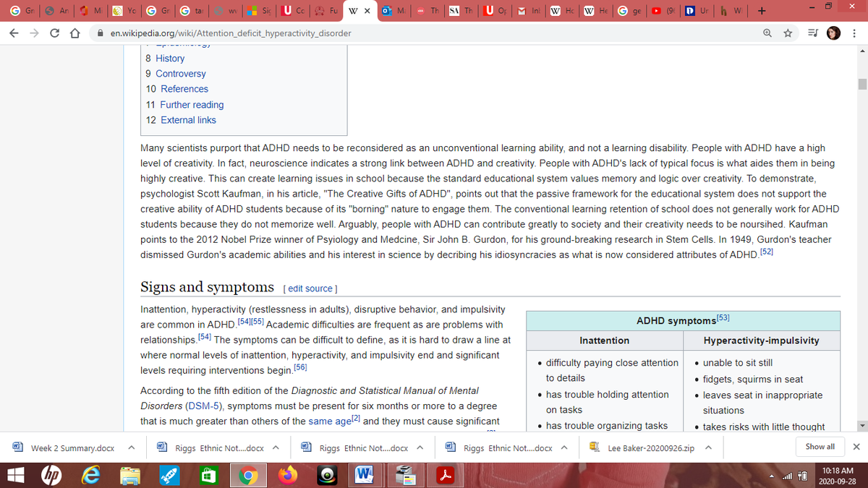Viewport: 868px width, 488px height.
Task: Follow the DSM-5 link
Action: pos(205,406)
